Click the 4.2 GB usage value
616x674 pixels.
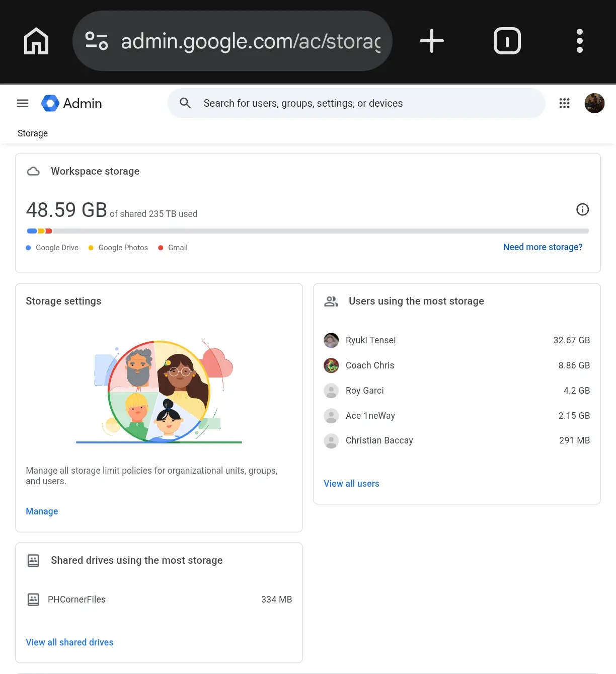[x=577, y=391]
